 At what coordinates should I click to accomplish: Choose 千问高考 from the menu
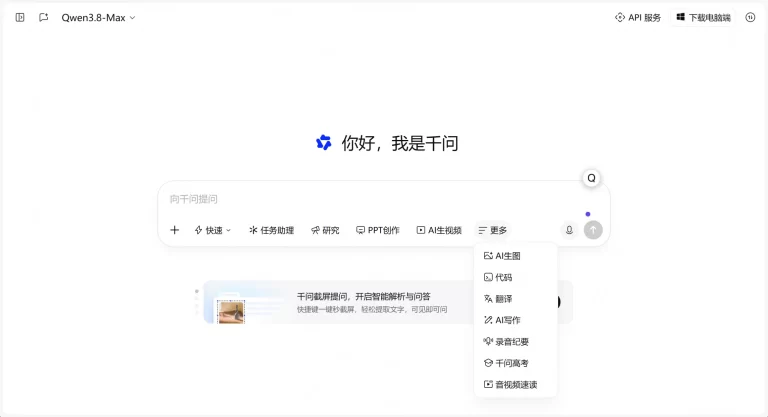coord(515,363)
